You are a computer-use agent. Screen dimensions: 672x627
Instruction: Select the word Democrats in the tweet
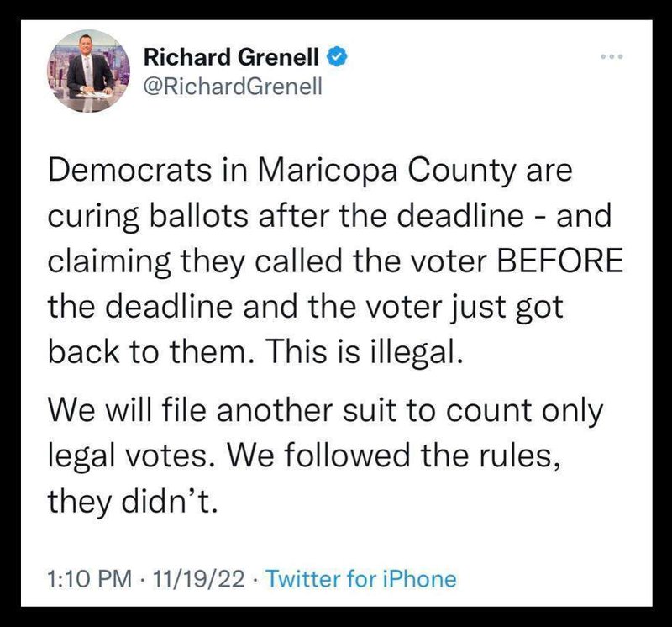(x=130, y=170)
